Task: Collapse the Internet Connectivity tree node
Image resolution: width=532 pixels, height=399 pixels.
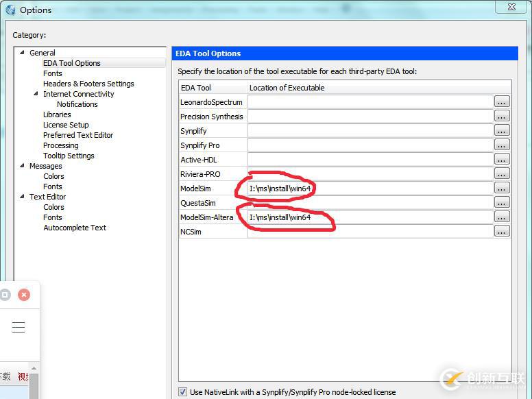Action: pos(36,94)
